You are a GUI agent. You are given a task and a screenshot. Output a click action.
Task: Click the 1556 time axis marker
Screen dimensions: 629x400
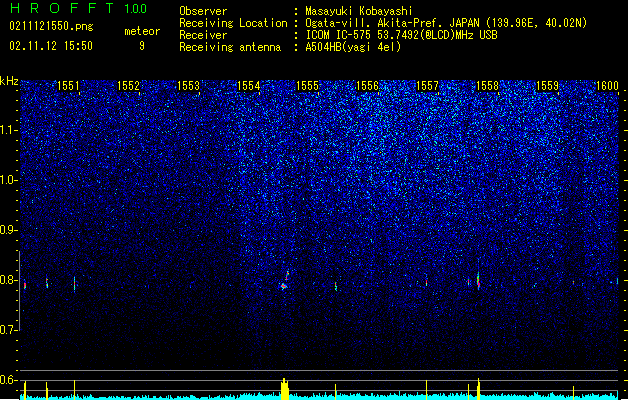pos(367,85)
